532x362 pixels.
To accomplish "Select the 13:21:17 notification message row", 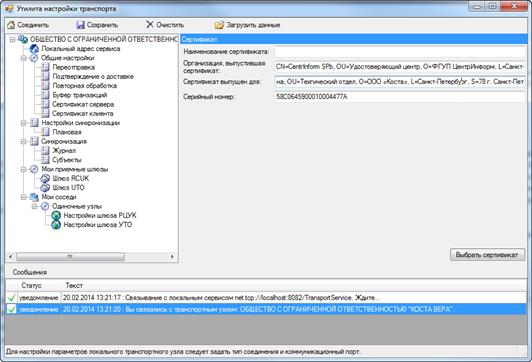I will [x=266, y=298].
